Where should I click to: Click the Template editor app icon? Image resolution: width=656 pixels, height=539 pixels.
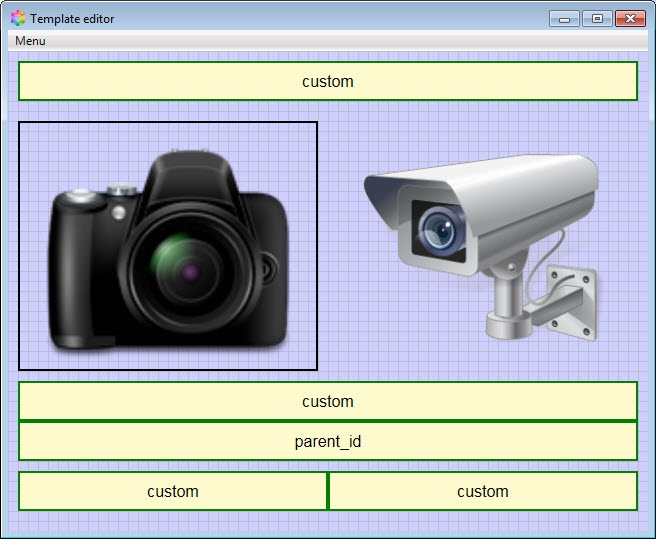tap(18, 18)
